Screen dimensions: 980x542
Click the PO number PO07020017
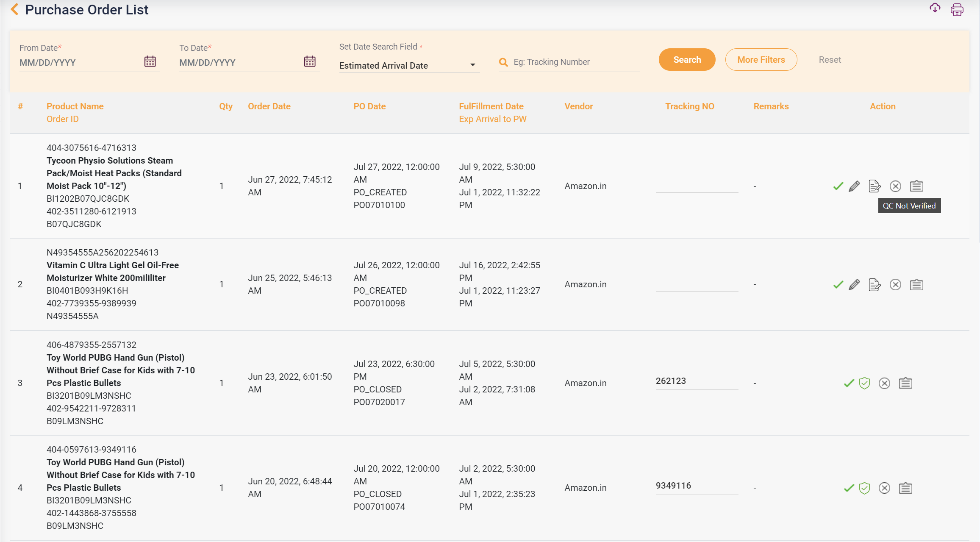379,402
